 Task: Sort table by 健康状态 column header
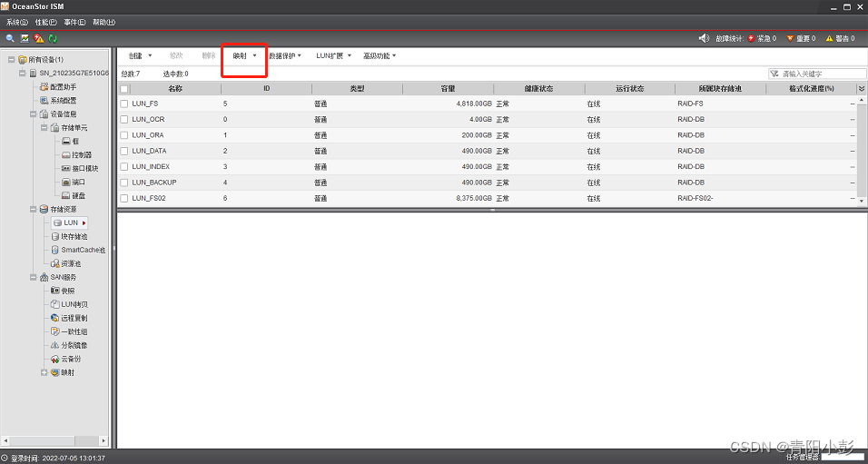tap(538, 89)
